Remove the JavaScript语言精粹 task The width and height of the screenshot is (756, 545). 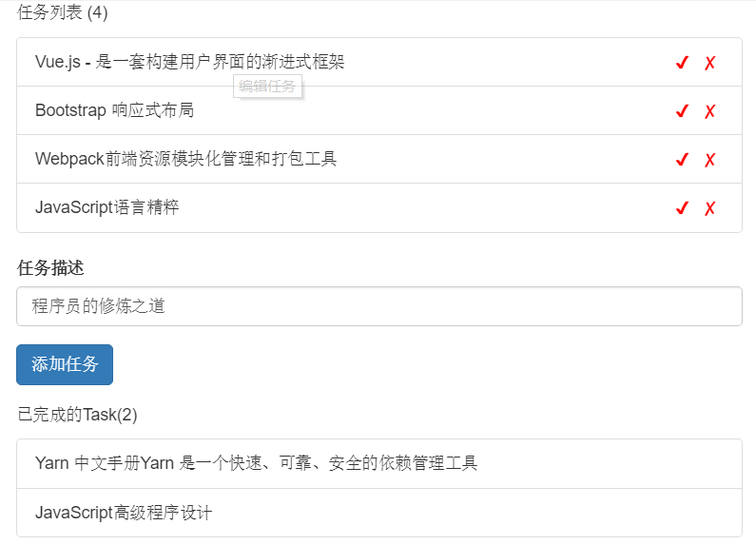tap(709, 208)
